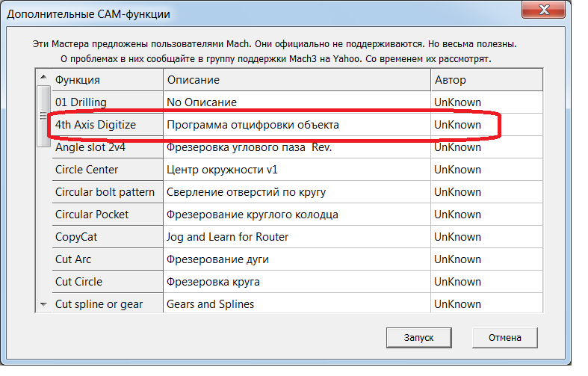
Task: Click the Отмена button
Action: point(504,337)
